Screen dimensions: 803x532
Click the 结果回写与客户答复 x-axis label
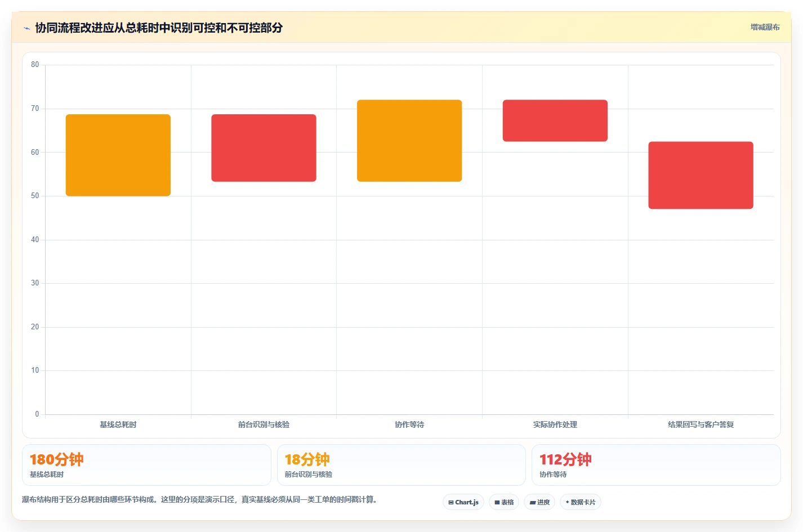point(701,424)
